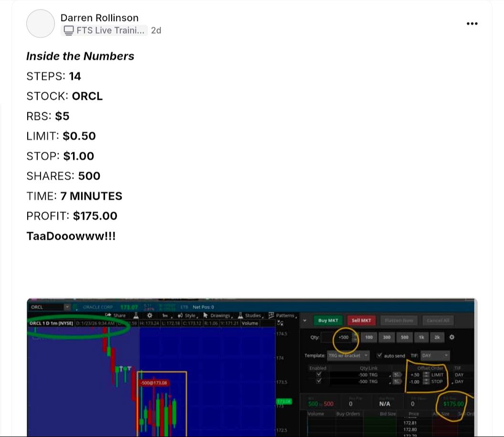Click the Cancel All button
The height and width of the screenshot is (437, 504).
click(x=438, y=320)
